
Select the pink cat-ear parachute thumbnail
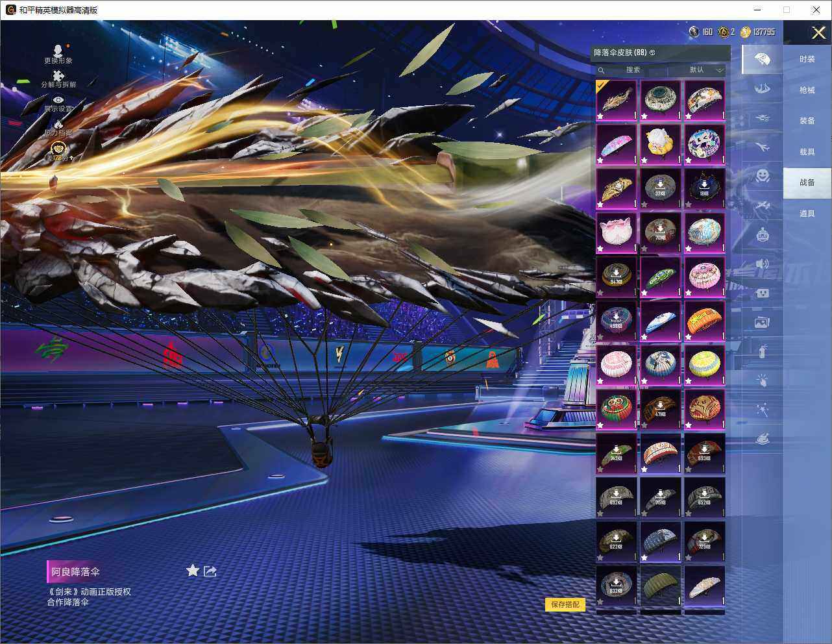[616, 233]
